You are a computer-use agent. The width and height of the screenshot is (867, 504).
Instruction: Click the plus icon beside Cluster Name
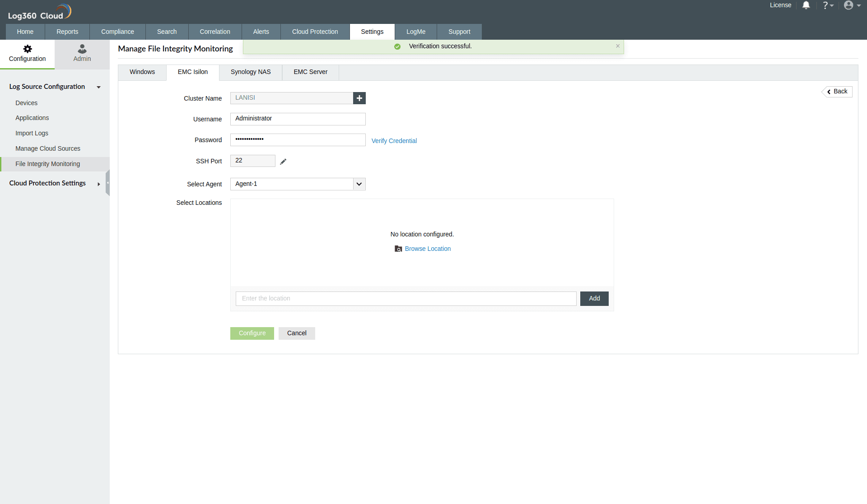click(x=359, y=98)
